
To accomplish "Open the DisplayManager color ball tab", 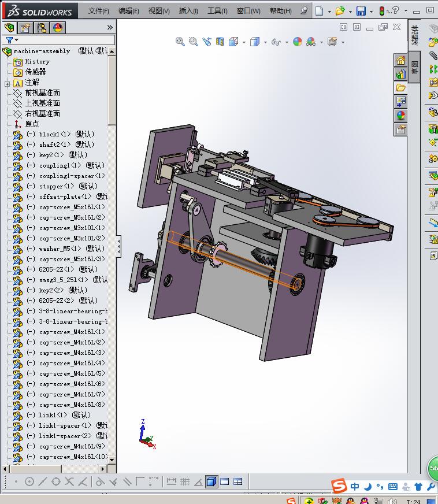I will pyautogui.click(x=58, y=28).
